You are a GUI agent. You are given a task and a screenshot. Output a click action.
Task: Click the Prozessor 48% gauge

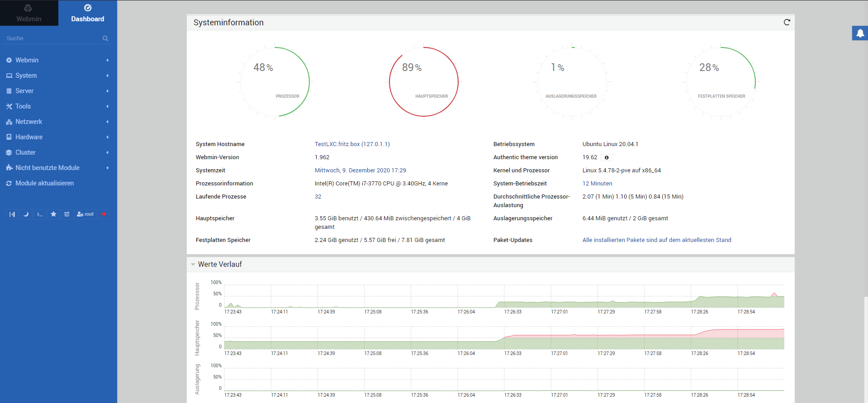(275, 82)
